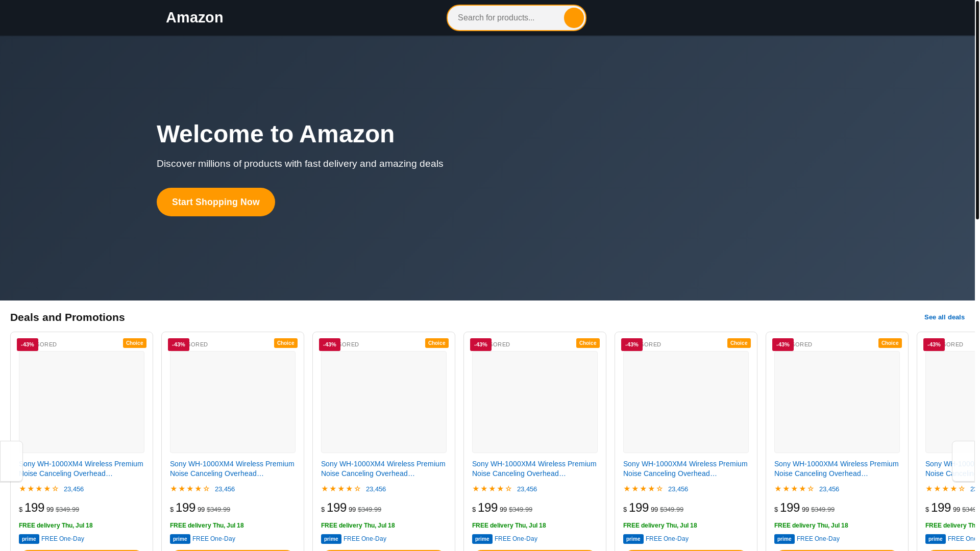The image size is (980, 551).
Task: Click sixth deal card's Choice badge
Action: pyautogui.click(x=890, y=343)
